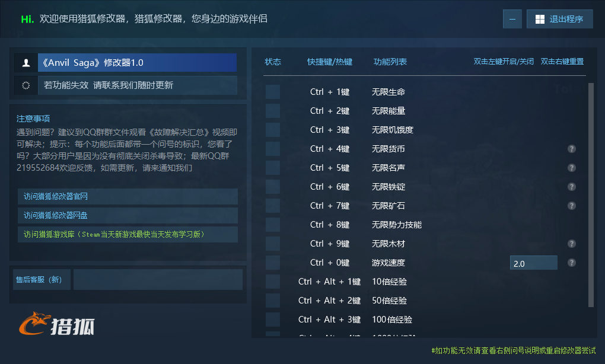
Task: Select the 游戏速度 feature name
Action: click(x=388, y=263)
